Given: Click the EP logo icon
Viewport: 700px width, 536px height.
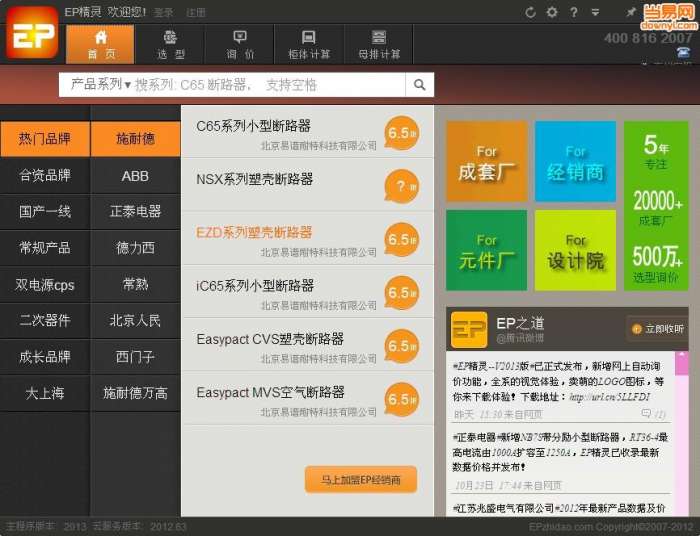Looking at the screenshot, I should pyautogui.click(x=32, y=33).
